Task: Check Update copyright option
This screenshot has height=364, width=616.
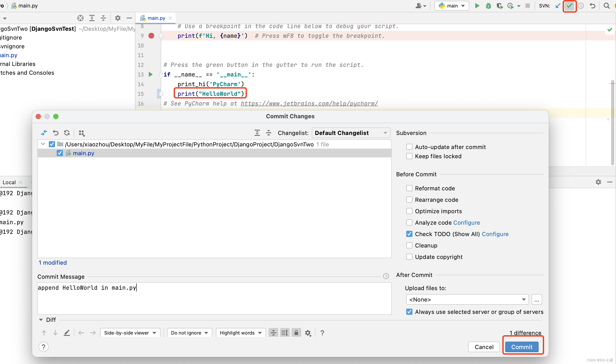Action: [409, 257]
